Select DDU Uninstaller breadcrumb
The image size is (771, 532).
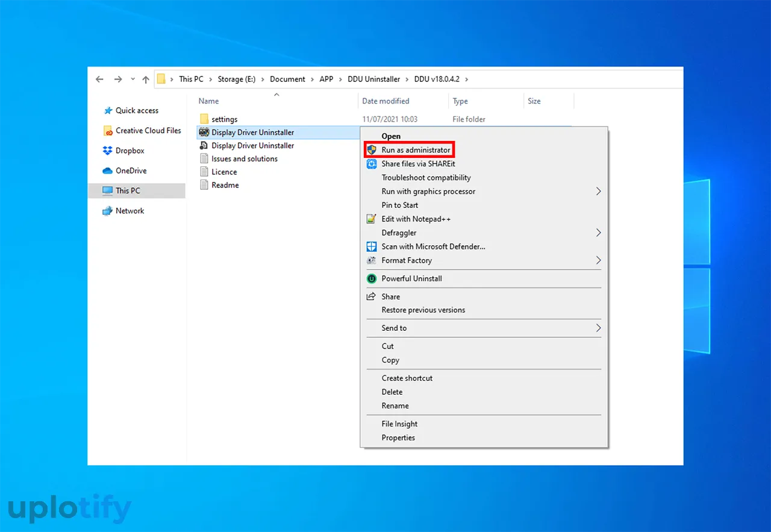coord(373,79)
